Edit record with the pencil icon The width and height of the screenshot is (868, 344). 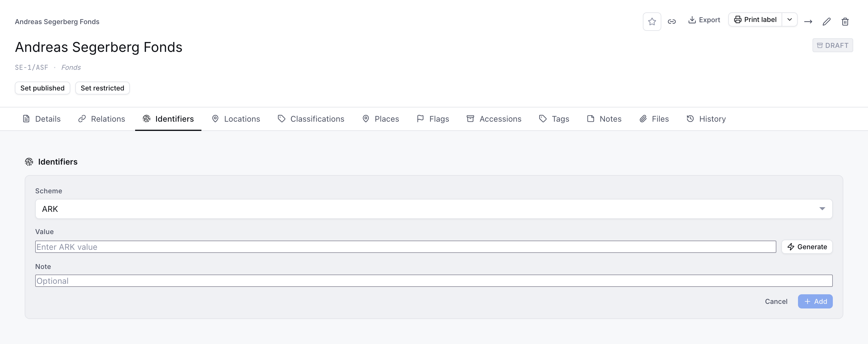(827, 22)
